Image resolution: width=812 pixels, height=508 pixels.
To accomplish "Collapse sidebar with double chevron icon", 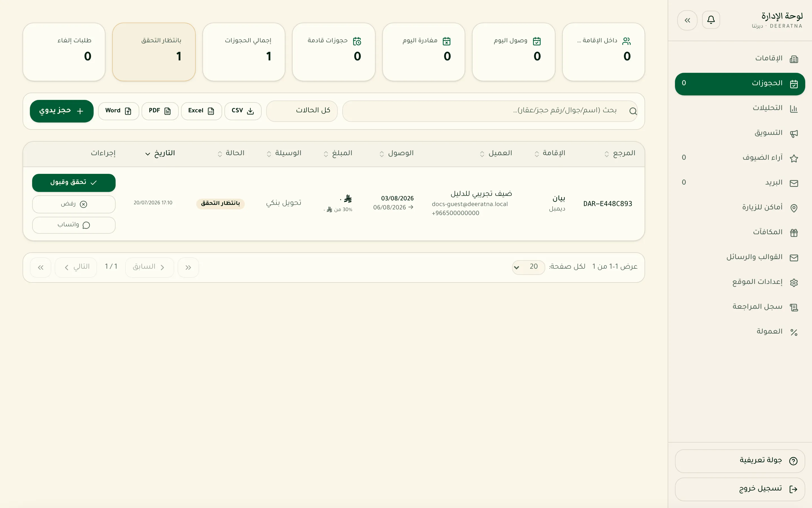I will point(687,20).
